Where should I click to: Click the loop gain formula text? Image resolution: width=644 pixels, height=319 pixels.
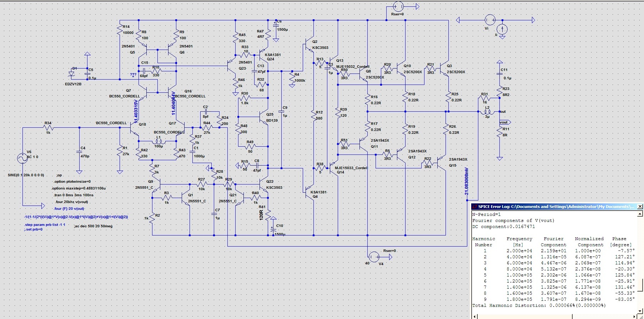[x=76, y=217]
